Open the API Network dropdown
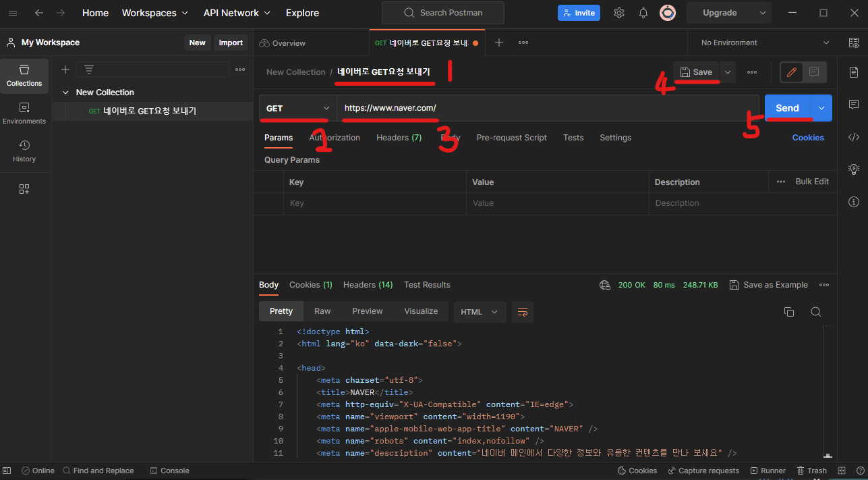This screenshot has width=868, height=480. [x=237, y=13]
